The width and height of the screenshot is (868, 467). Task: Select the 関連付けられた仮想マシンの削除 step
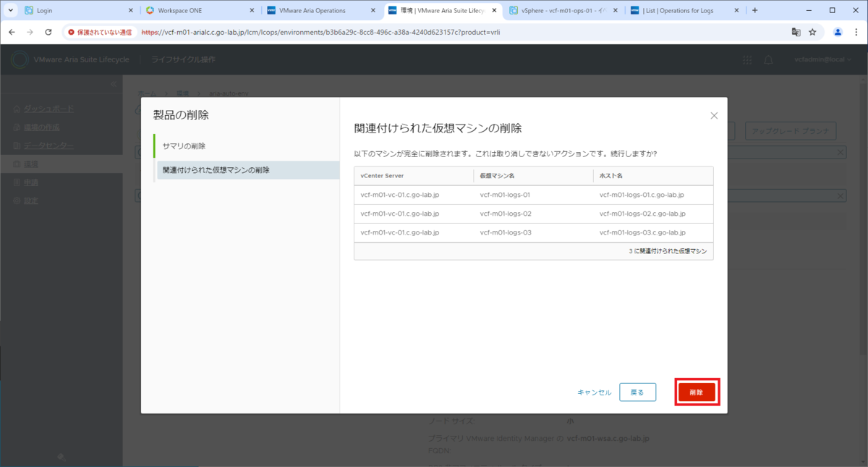[x=247, y=170]
